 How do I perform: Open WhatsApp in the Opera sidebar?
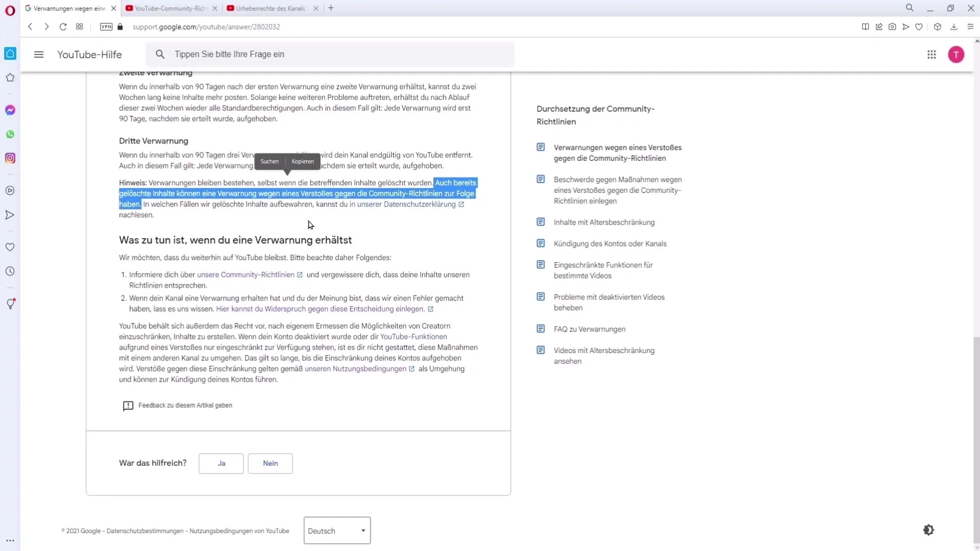pyautogui.click(x=10, y=134)
